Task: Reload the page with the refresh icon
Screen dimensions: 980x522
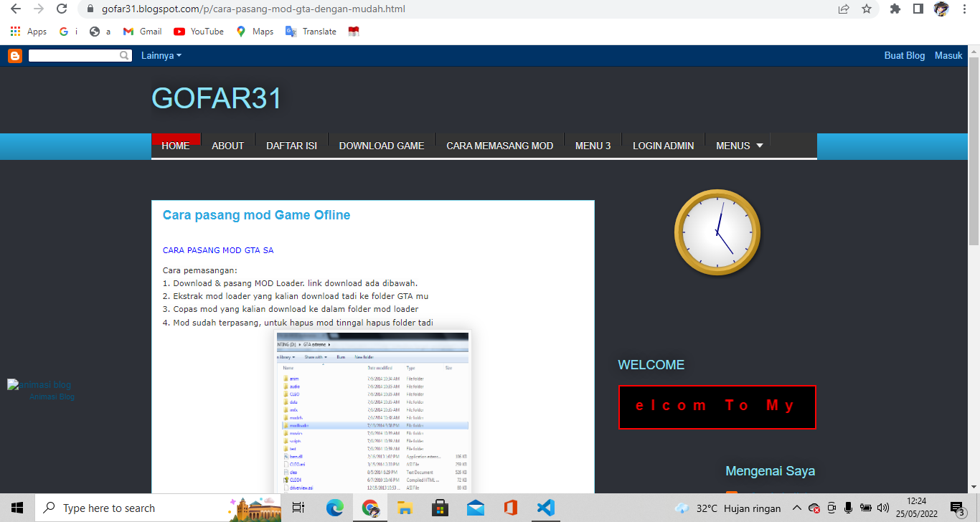Action: 62,9
